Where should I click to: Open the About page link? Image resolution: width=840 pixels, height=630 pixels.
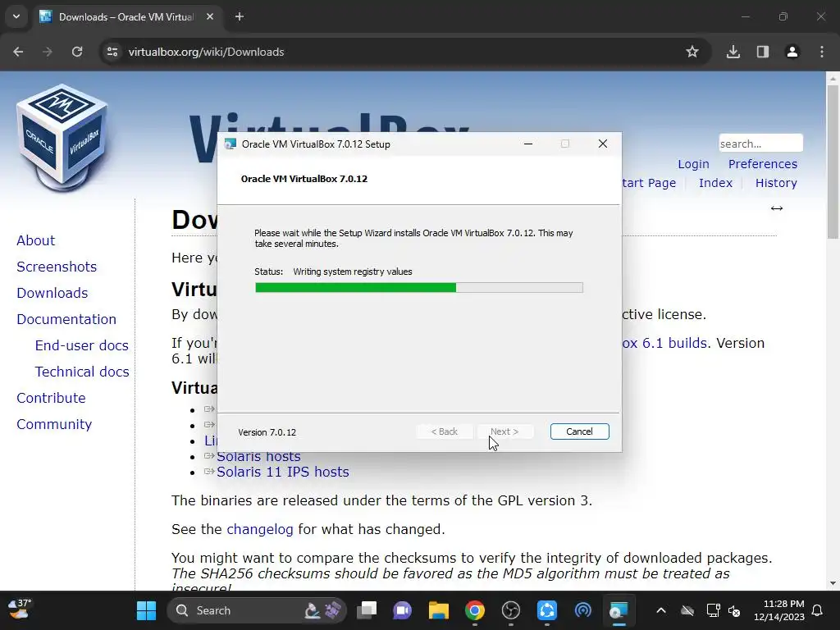pos(36,240)
